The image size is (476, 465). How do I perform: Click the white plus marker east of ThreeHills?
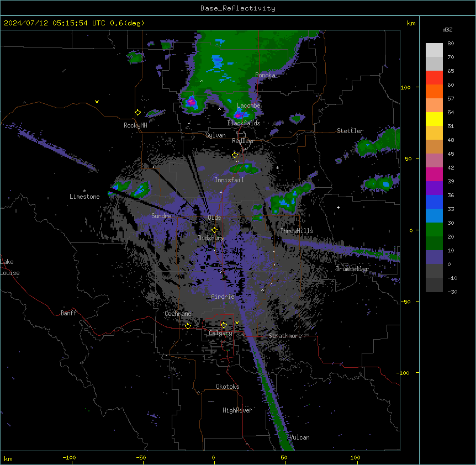pos(338,207)
